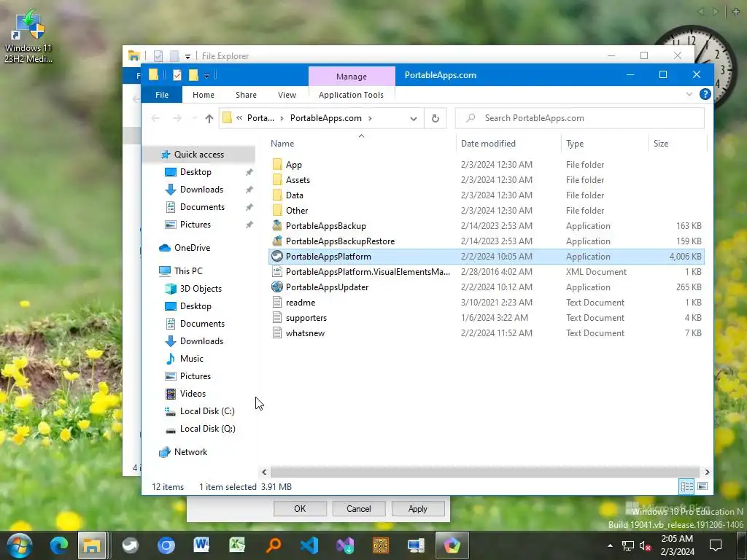The height and width of the screenshot is (560, 747).
Task: Click the PortableAppsBackupRestore file icon
Action: tap(276, 241)
